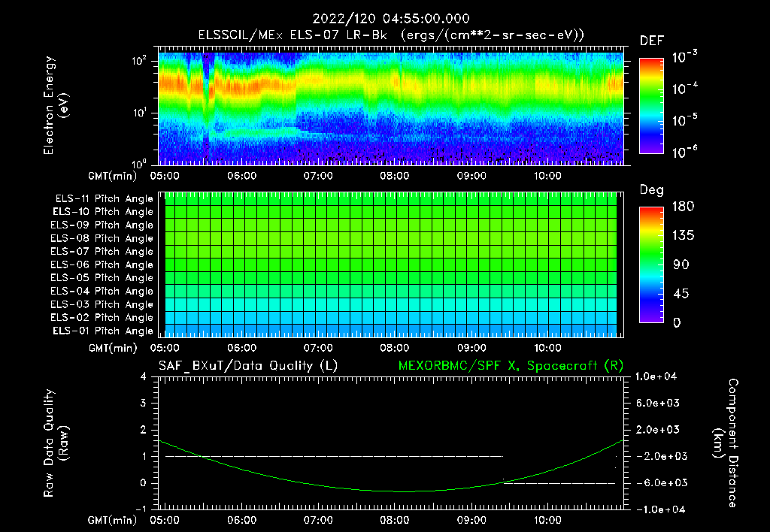The width and height of the screenshot is (770, 532).
Task: Click the 10^-6 value on the DEF scale
Action: click(x=684, y=152)
